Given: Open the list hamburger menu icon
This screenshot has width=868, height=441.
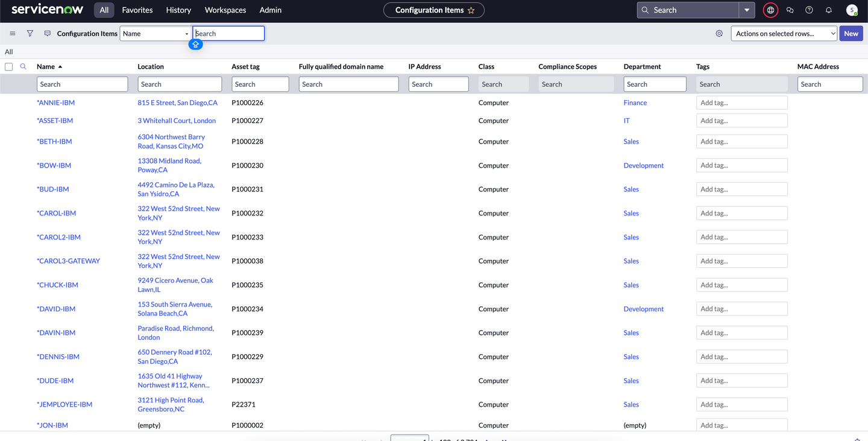Looking at the screenshot, I should (x=13, y=34).
